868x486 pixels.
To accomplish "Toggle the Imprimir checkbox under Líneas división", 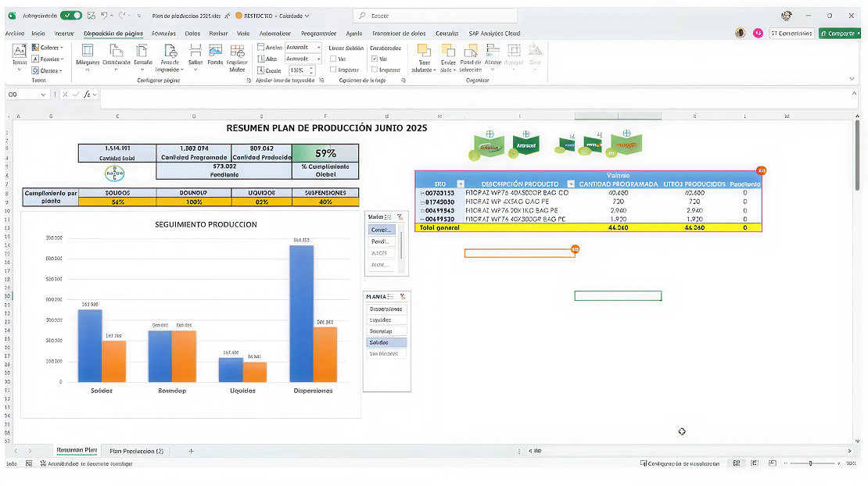I will pos(333,70).
